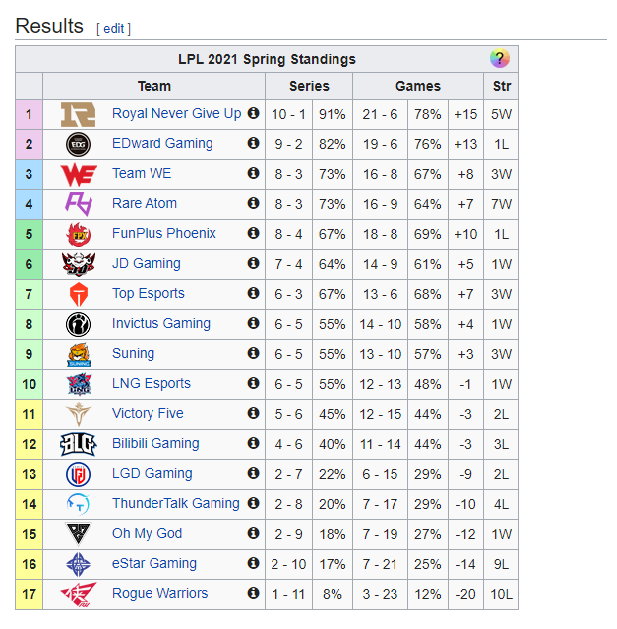
Task: Show info popup for FunPlus Phoenix
Action: (253, 233)
